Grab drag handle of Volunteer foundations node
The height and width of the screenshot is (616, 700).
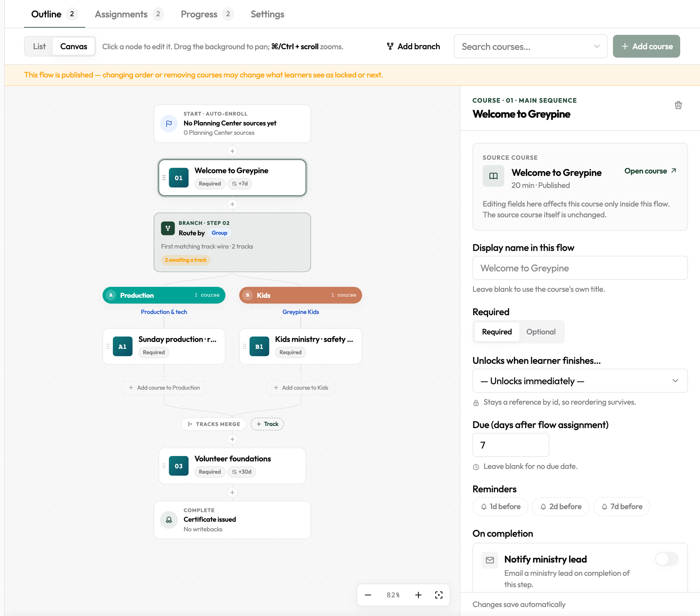click(164, 466)
